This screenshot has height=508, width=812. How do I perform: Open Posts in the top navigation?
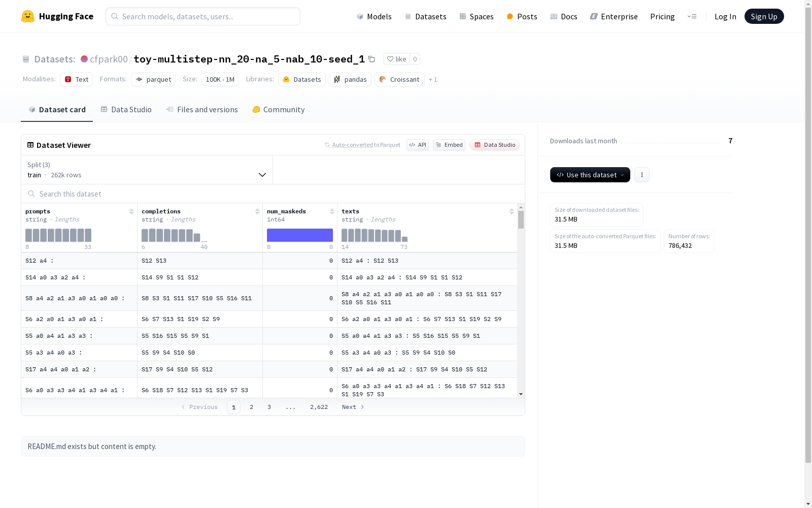pyautogui.click(x=522, y=16)
